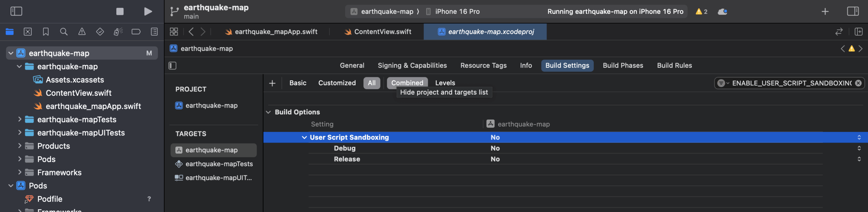This screenshot has height=212, width=868.
Task: Add a new build setting
Action: tap(272, 83)
